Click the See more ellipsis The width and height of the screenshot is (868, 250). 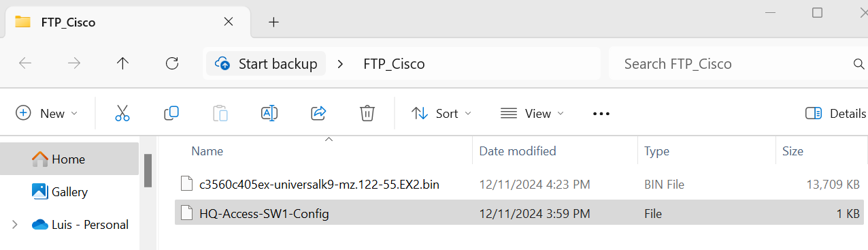pos(601,114)
